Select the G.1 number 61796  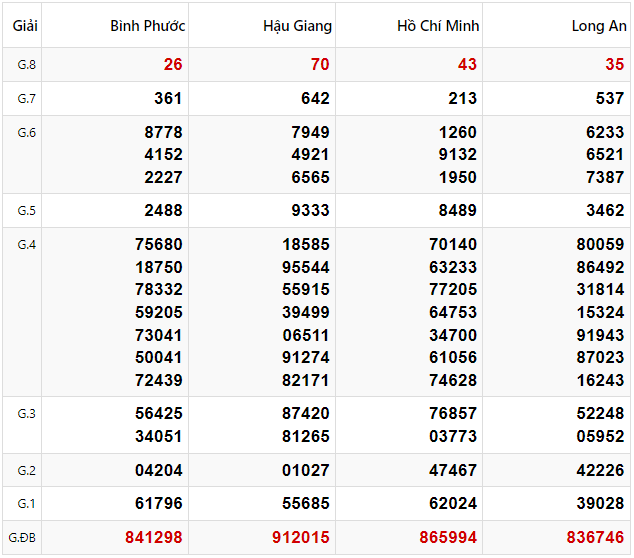[159, 504]
